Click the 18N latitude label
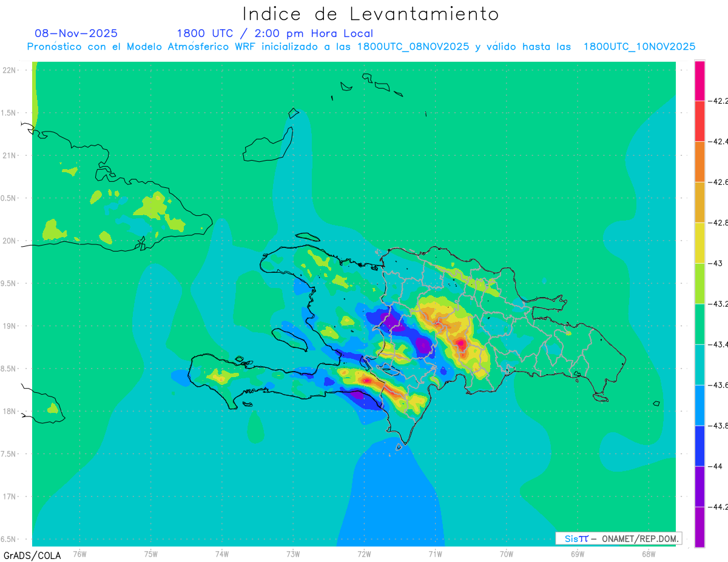The image size is (728, 562). click(9, 411)
